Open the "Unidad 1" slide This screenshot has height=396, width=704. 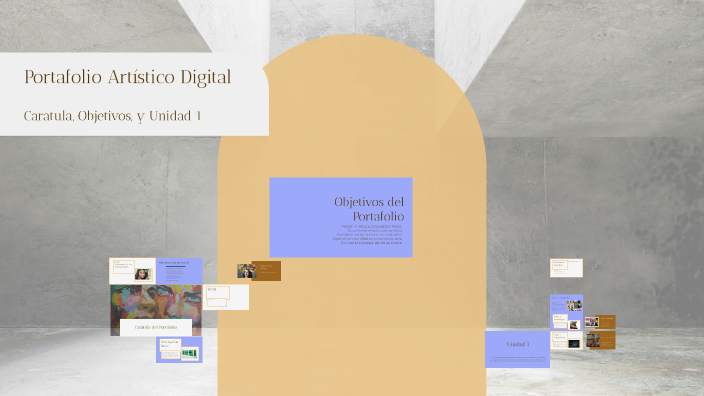(x=518, y=349)
